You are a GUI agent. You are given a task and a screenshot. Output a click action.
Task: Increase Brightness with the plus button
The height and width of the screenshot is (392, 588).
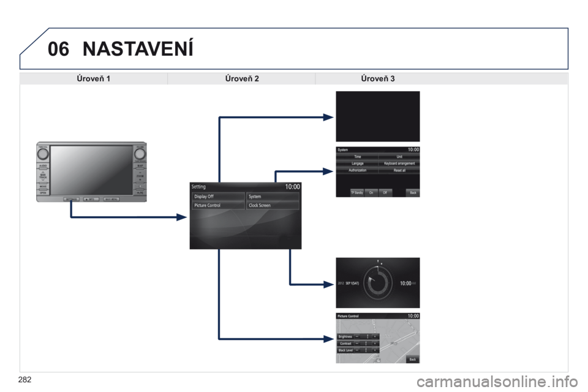pyautogui.click(x=375, y=336)
